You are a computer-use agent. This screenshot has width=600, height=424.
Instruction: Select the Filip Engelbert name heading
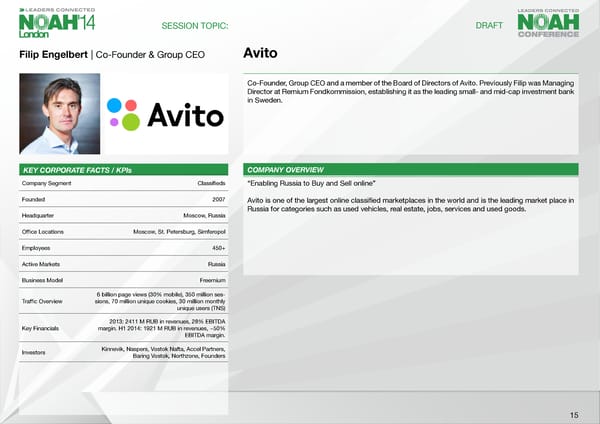[x=53, y=53]
